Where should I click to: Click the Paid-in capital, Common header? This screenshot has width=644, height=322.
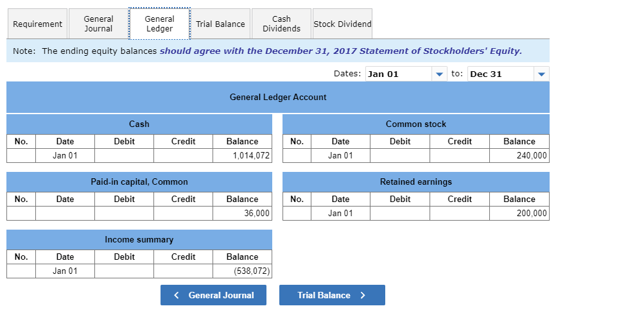[x=139, y=182]
